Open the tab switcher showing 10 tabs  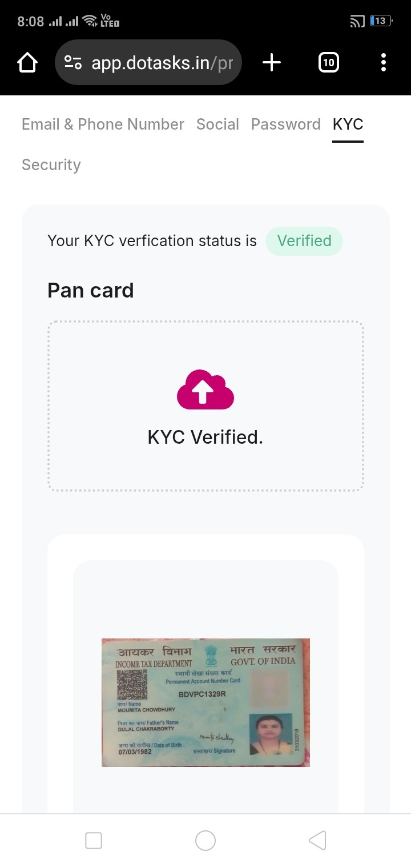tap(328, 63)
